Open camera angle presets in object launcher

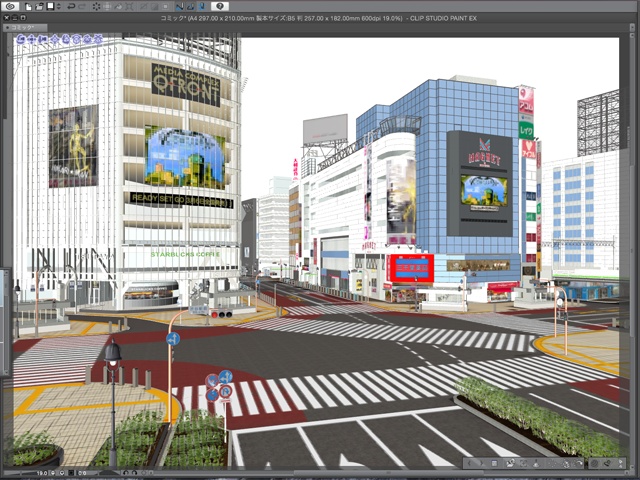click(510, 463)
